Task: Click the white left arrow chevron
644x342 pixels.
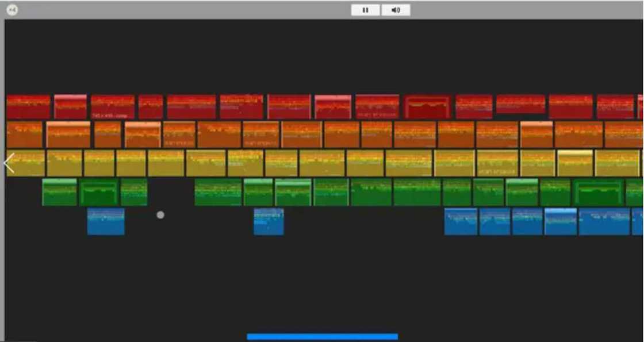Action: click(x=9, y=163)
